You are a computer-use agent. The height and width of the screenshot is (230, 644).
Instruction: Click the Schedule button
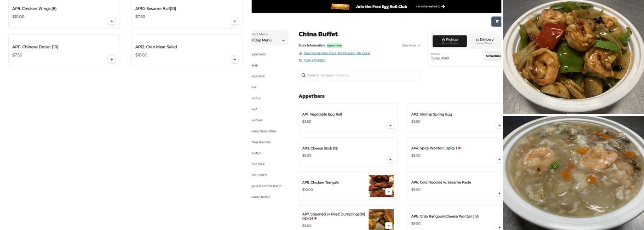493,56
